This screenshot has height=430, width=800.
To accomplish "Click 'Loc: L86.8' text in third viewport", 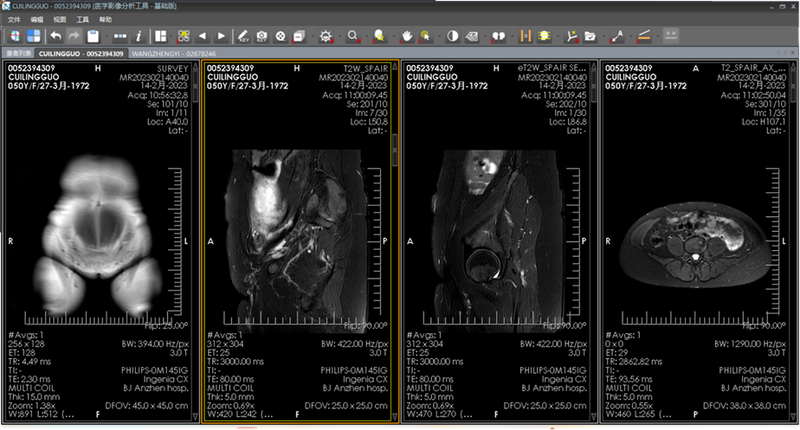I will (568, 121).
